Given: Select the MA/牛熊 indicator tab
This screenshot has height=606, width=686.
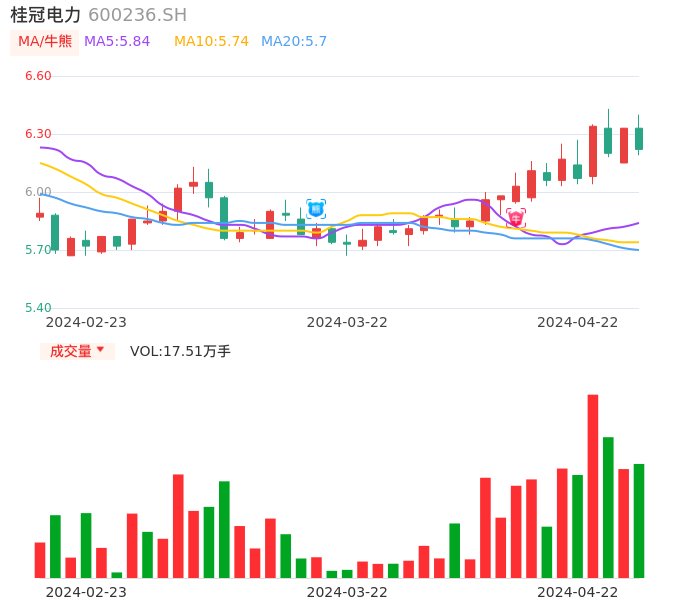Looking at the screenshot, I should pyautogui.click(x=45, y=42).
